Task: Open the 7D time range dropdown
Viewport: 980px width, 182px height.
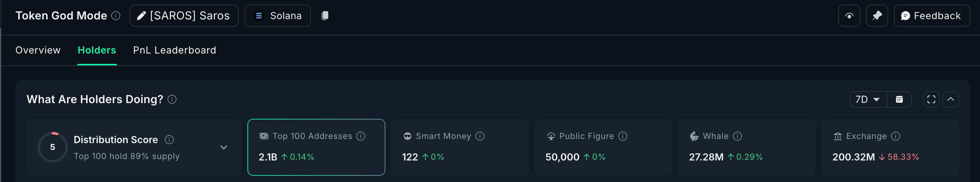Action: tap(868, 100)
